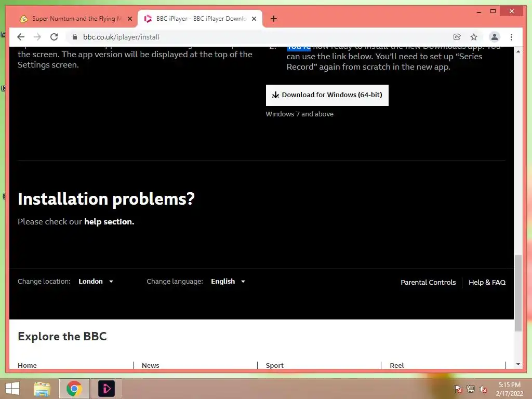Switch to the Super Numtum and the Flying tab
The height and width of the screenshot is (399, 532).
tap(76, 19)
